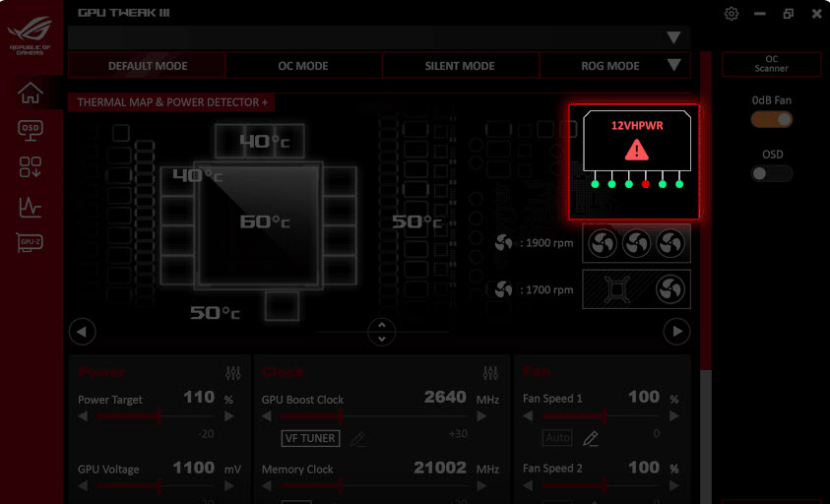The image size is (830, 504).
Task: Open Power panel advanced sliders icon
Action: [233, 373]
